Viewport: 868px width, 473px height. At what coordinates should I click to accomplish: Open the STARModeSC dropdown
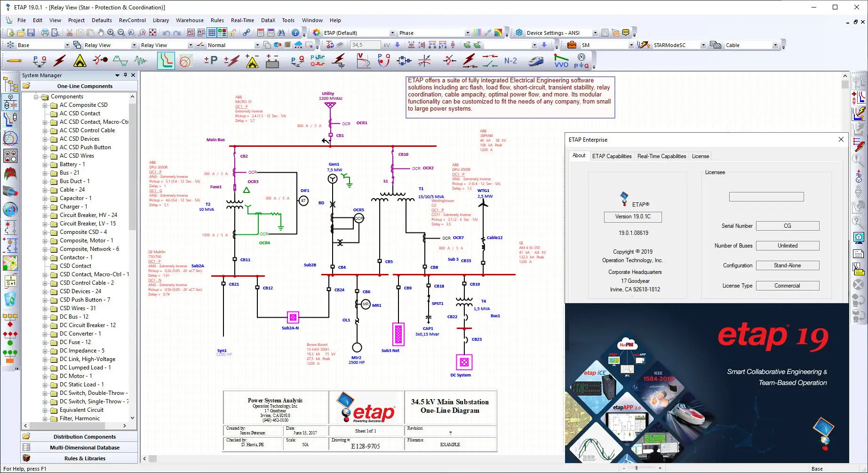pos(703,45)
